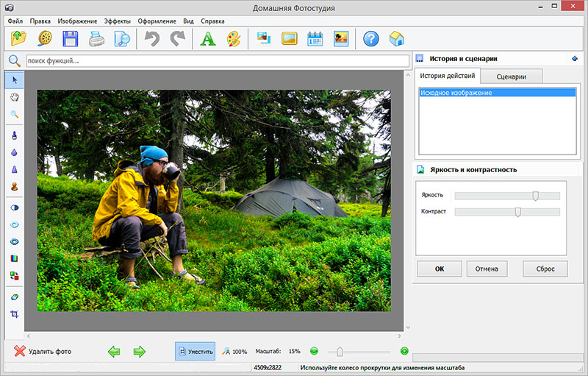
Task: Select the dark blue ring tool below it
Action: pos(15,241)
